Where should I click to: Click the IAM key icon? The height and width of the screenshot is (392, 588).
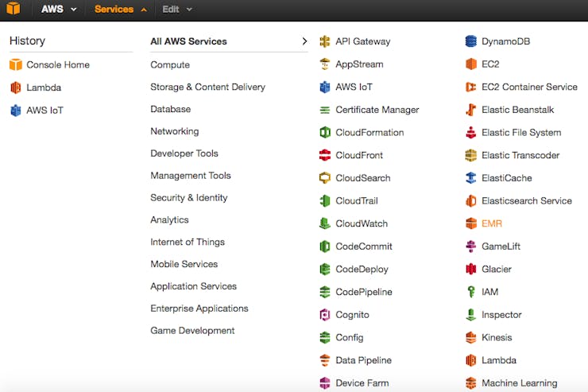coord(471,292)
